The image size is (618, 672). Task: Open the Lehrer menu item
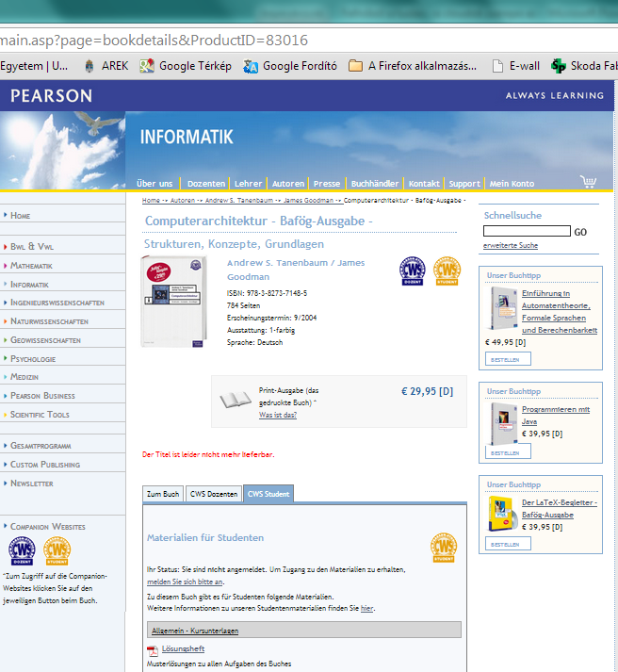tap(248, 184)
